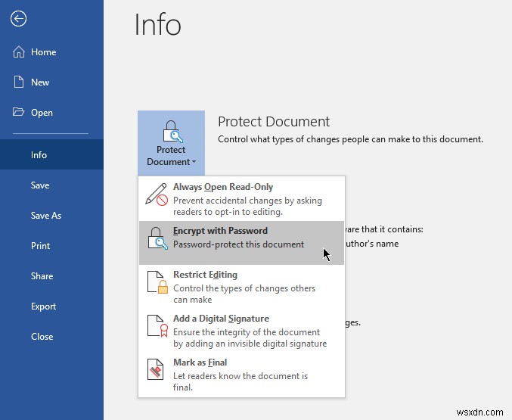Click the lock icon beside Encrypt with Password
This screenshot has height=420, width=512.
[158, 238]
